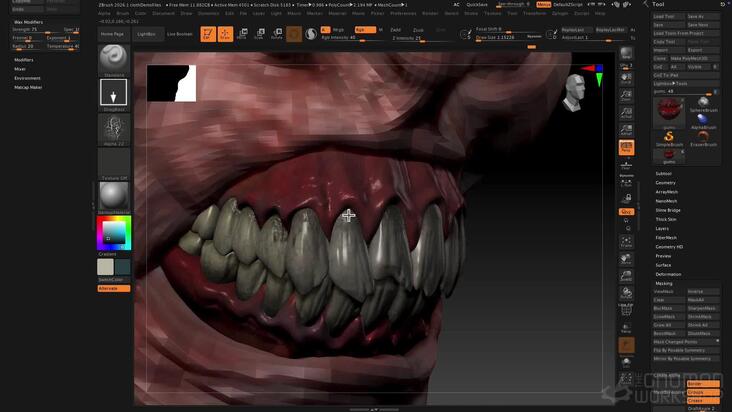Expand the ArrayMesh section
The image size is (732, 412).
tap(666, 192)
